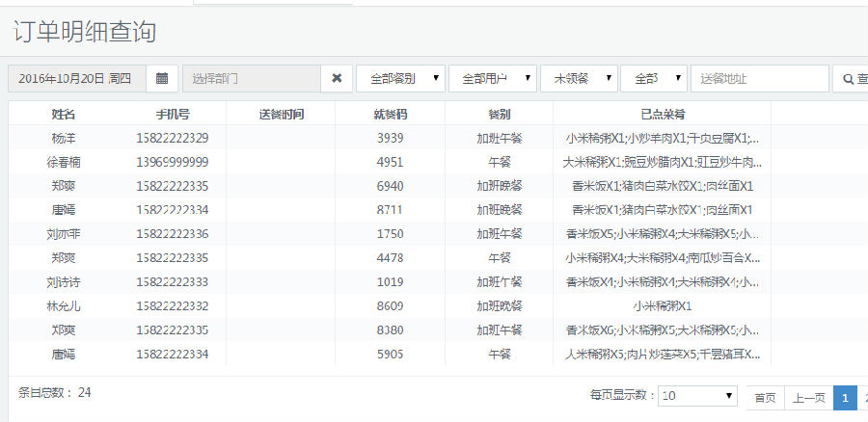Focus the 选择部门 input box

coord(251,78)
